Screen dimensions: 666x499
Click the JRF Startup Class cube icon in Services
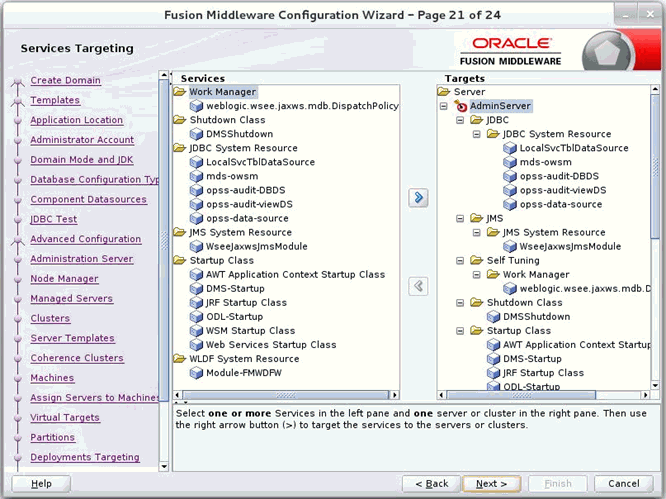196,303
